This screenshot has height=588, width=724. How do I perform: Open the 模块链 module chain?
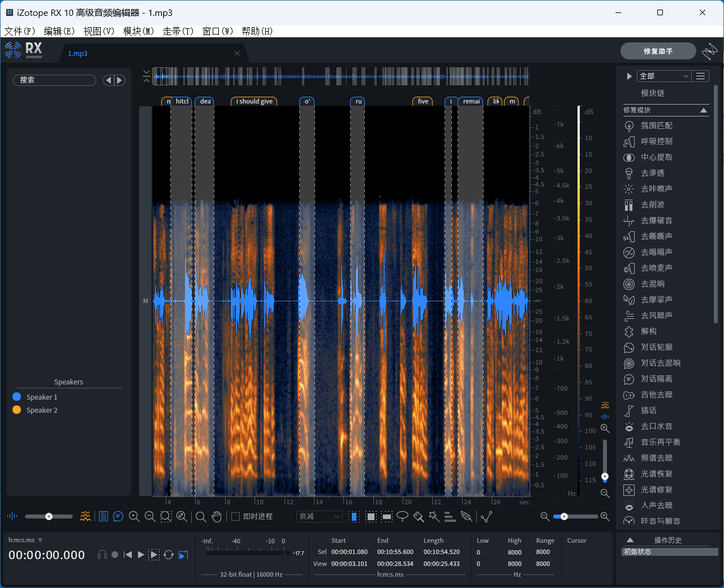click(653, 93)
